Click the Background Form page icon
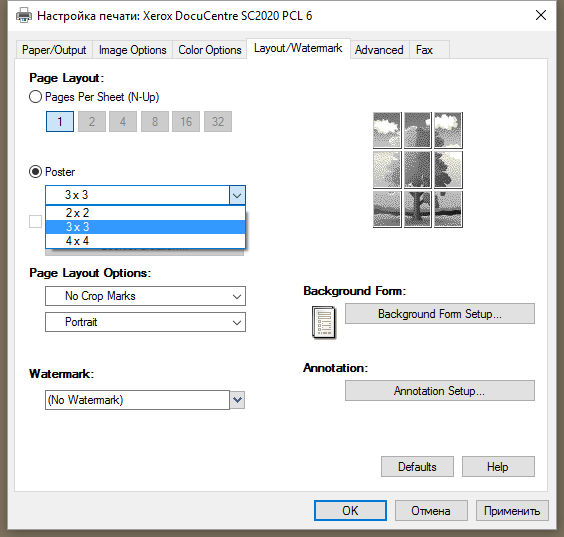The width and height of the screenshot is (564, 537). [x=324, y=322]
